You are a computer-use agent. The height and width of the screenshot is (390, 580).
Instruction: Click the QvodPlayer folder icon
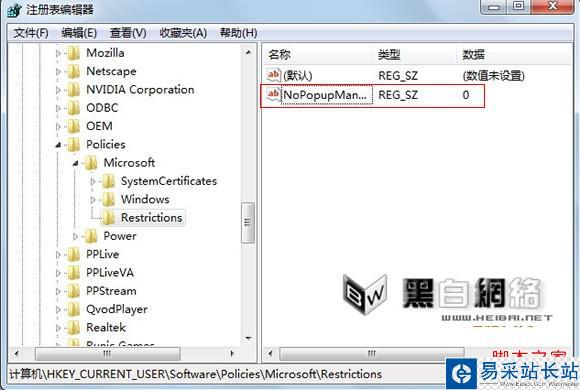[x=74, y=309]
